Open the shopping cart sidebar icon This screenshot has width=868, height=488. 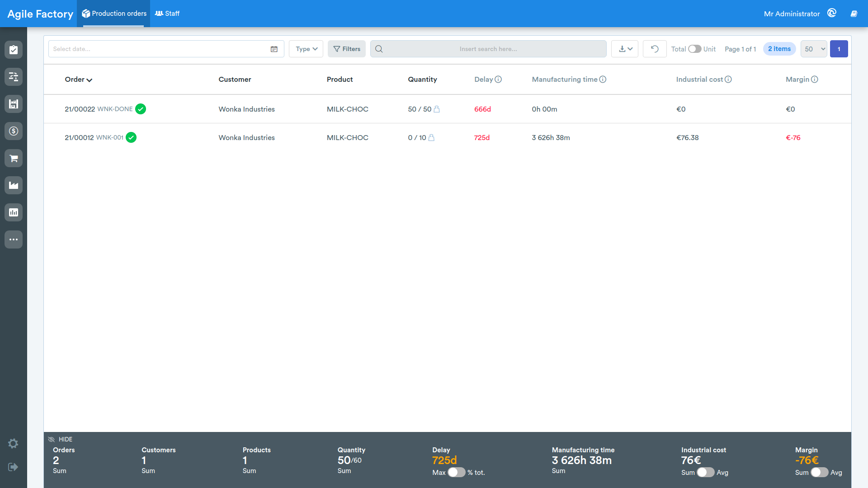[14, 158]
